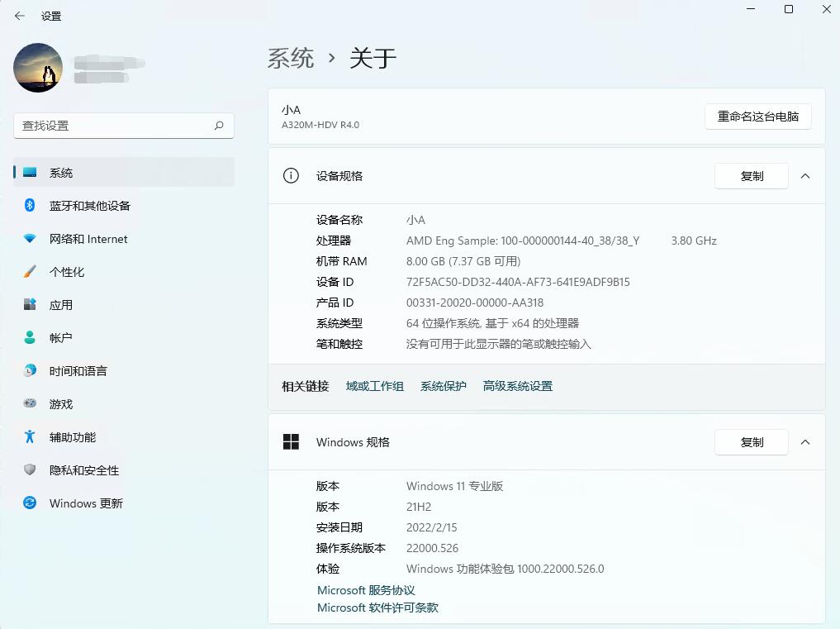This screenshot has width=840, height=629.
Task: Click OS build value 22000.526
Action: point(432,548)
